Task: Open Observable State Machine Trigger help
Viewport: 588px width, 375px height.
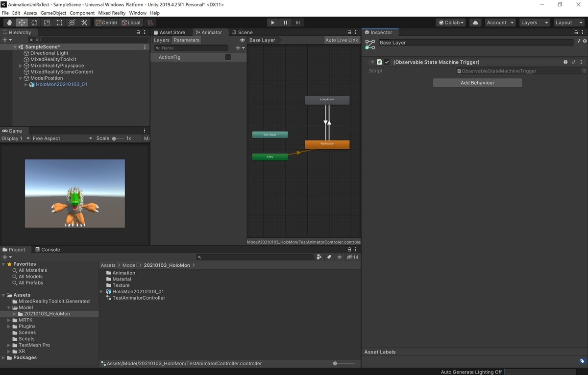Action: click(565, 62)
